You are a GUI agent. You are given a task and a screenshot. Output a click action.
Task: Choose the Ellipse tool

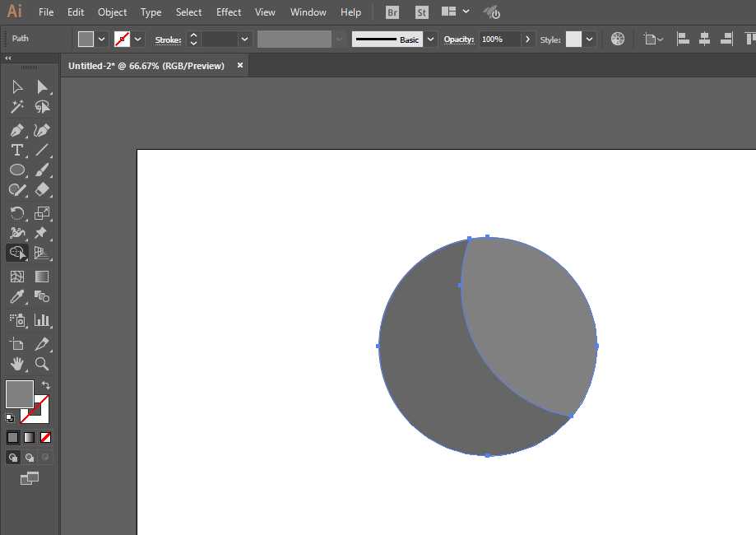(16, 170)
